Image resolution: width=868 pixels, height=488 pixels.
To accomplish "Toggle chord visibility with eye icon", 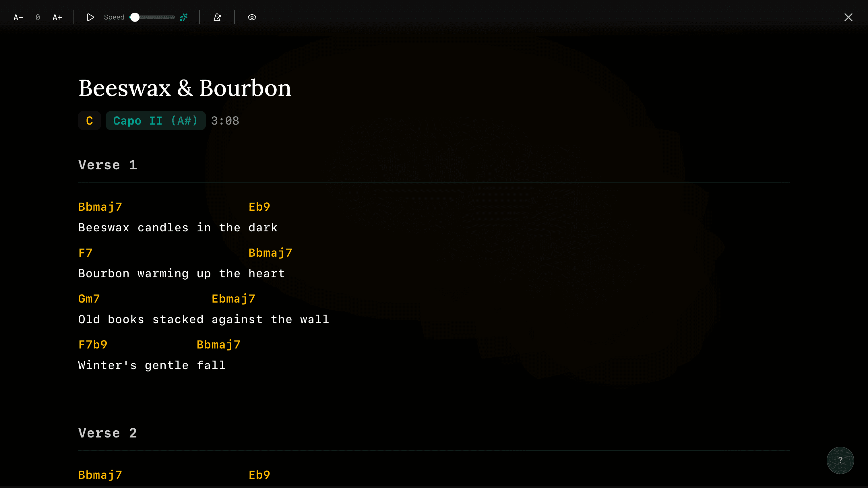I will 252,18.
